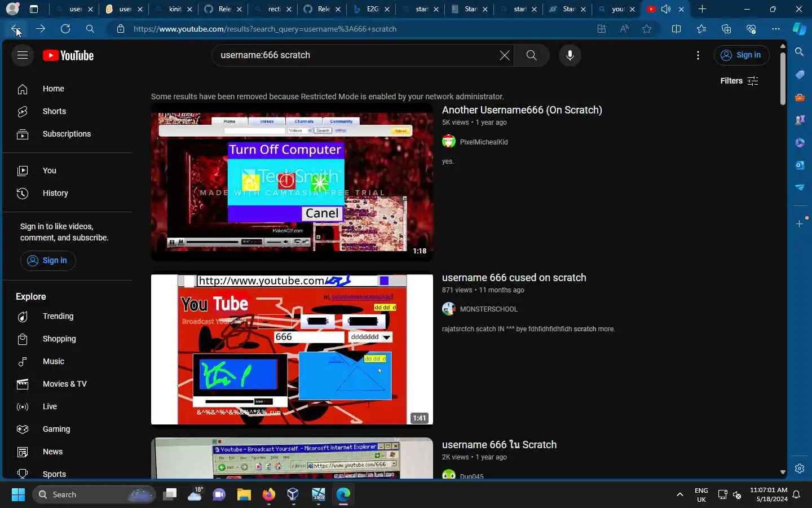Clear the search query with the X

point(505,55)
